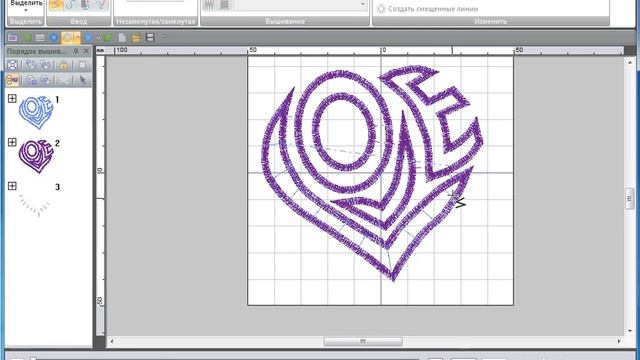Screen dimensions: 640x360
Task: Click the zoom-to-frame icon in sewing order panel
Action: pyautogui.click(x=13, y=65)
